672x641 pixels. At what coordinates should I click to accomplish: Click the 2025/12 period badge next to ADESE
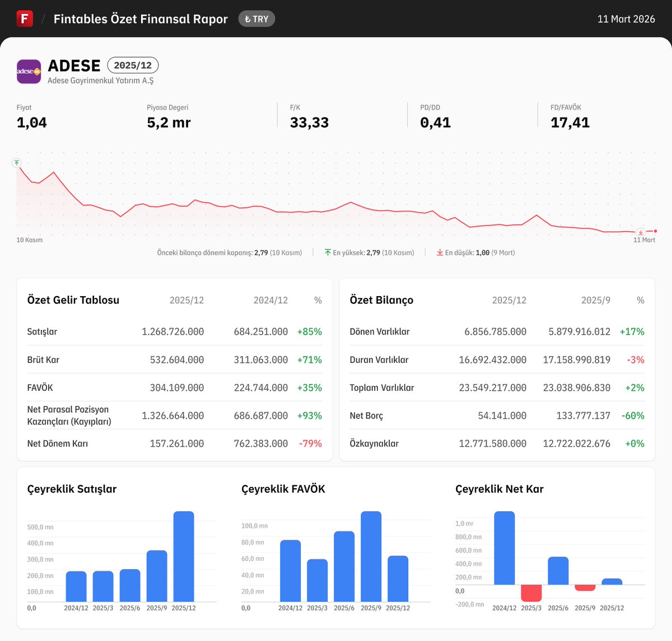coord(133,65)
